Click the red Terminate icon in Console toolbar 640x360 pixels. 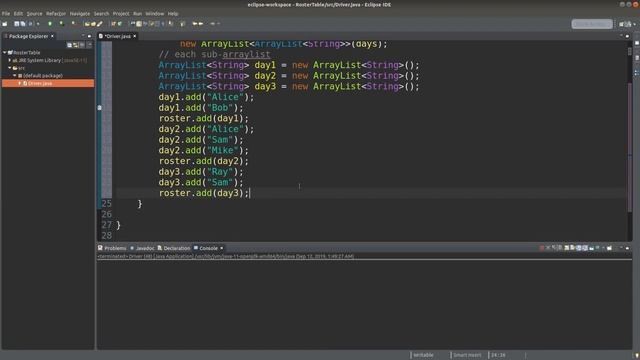pyautogui.click(x=542, y=248)
